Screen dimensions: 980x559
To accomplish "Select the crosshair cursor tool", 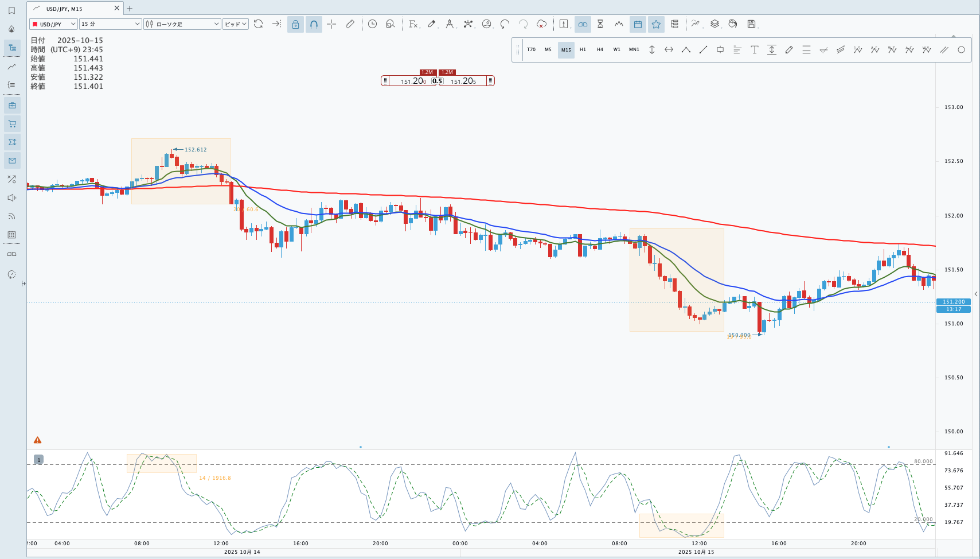I will 331,24.
